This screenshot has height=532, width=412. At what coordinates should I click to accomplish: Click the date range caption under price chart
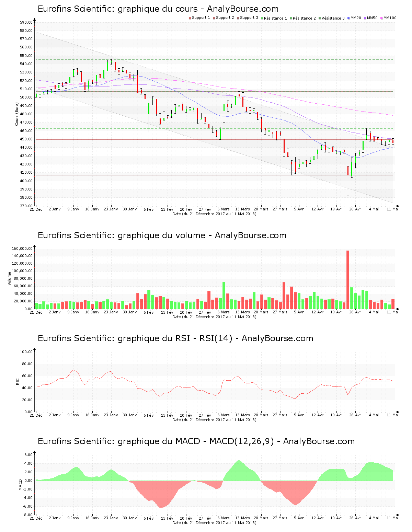click(214, 214)
